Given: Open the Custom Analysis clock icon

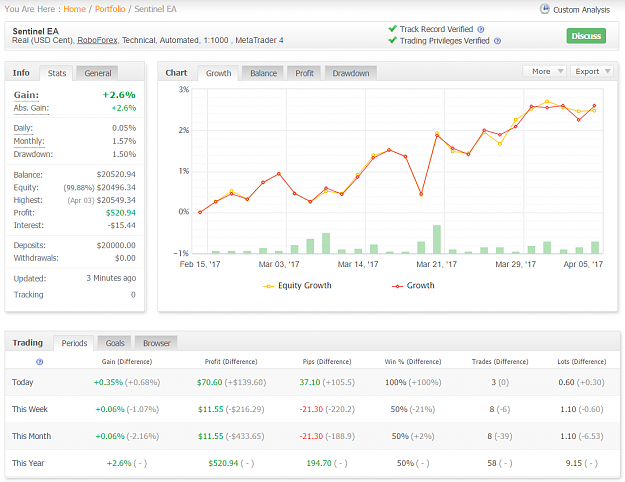Looking at the screenshot, I should pos(544,9).
